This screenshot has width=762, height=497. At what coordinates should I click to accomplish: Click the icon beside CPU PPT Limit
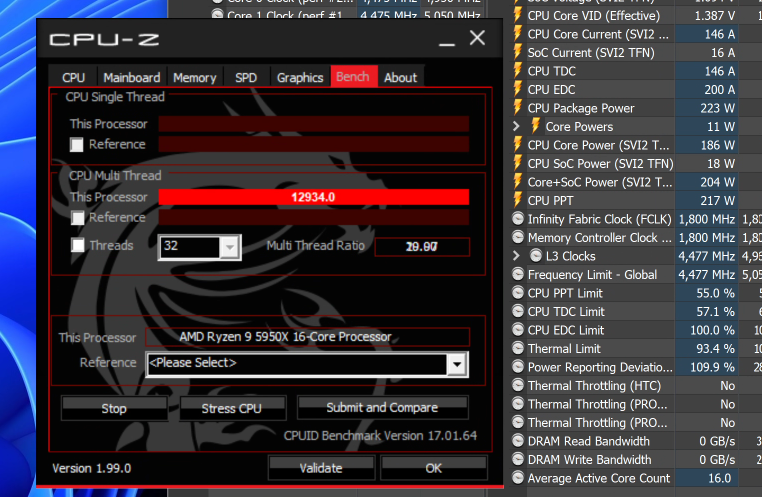click(x=518, y=293)
